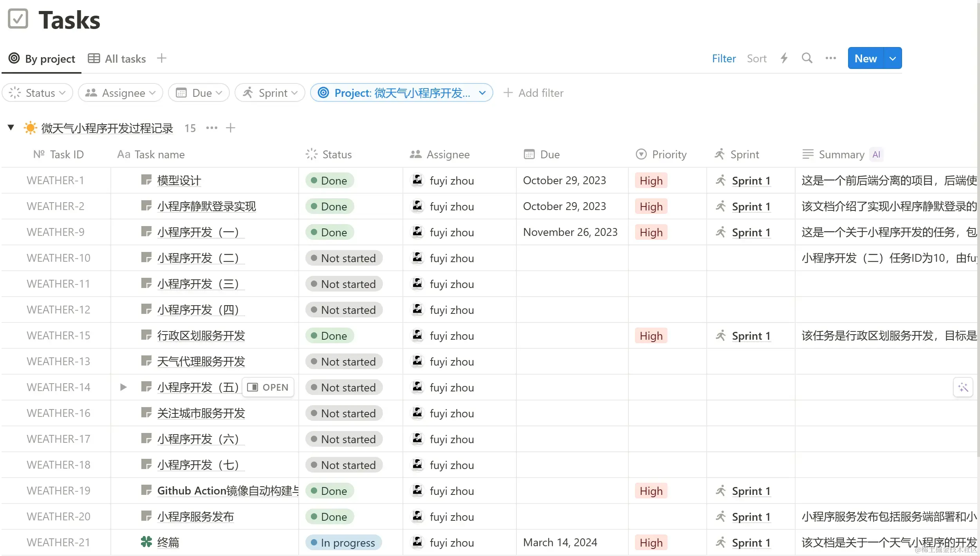Expand the WEATHER-14 row arrow
980x556 pixels.
coord(123,387)
